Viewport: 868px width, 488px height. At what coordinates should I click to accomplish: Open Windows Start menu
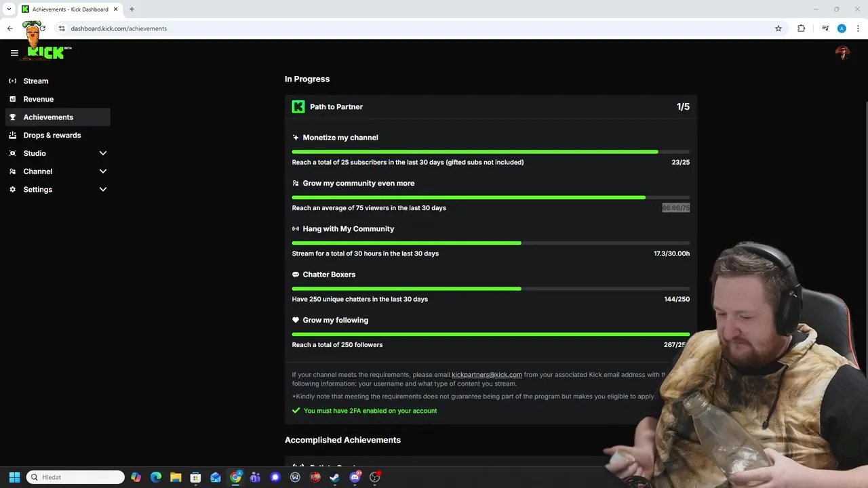coord(14,477)
